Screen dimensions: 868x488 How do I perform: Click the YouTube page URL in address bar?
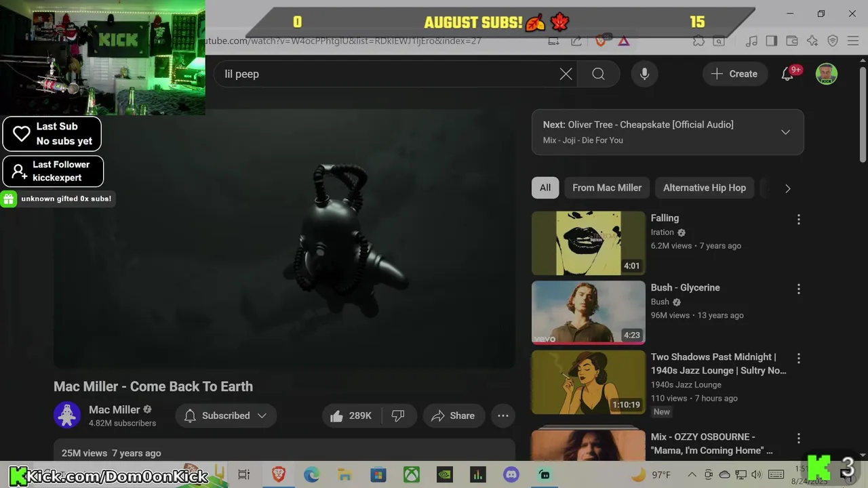(343, 41)
